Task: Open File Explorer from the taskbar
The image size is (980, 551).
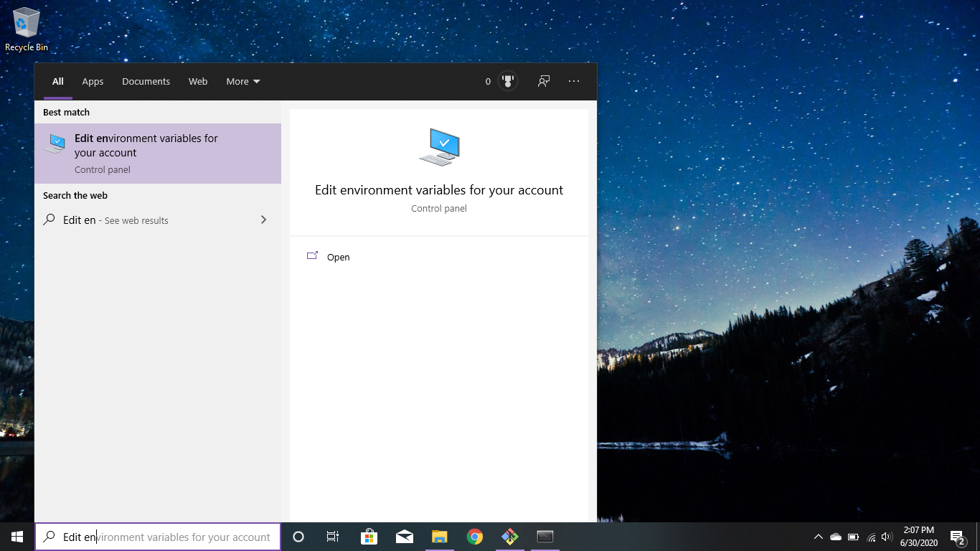Action: pos(439,537)
